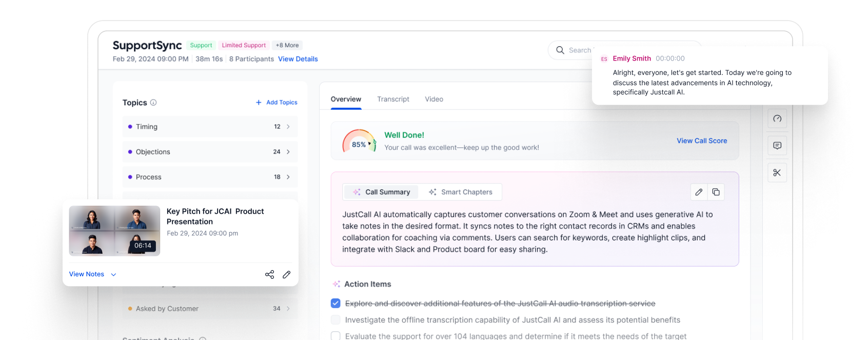Open the comments icon in the right sidebar
The image size is (868, 340).
coord(777,146)
